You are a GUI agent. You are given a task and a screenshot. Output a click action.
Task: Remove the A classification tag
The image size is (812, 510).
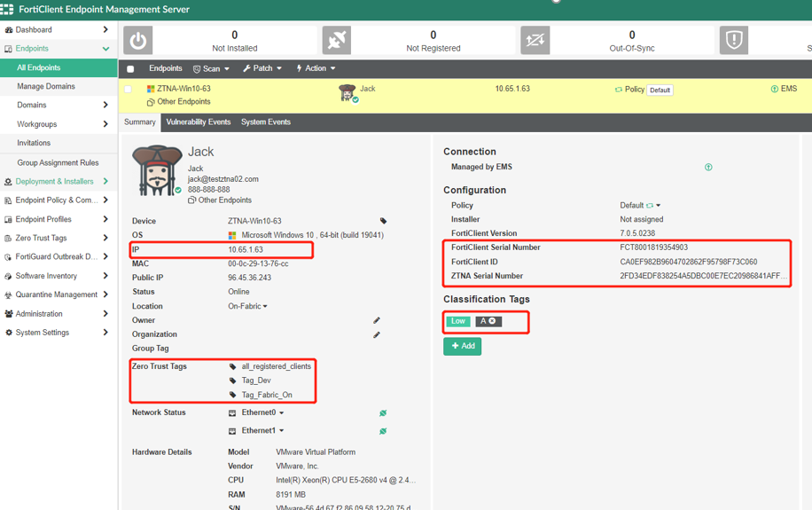(492, 321)
